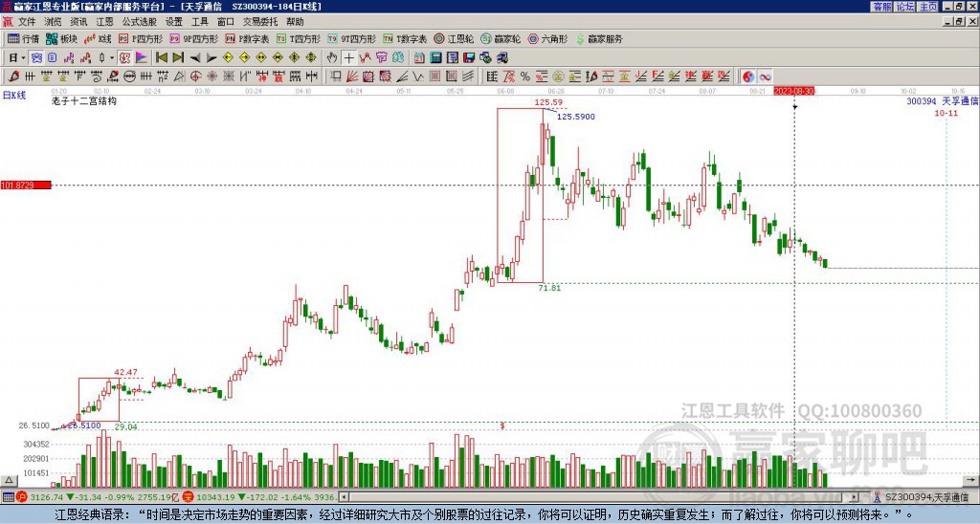Image resolution: width=980 pixels, height=524 pixels.
Task: Click the 42.47 price label
Action: 125,373
